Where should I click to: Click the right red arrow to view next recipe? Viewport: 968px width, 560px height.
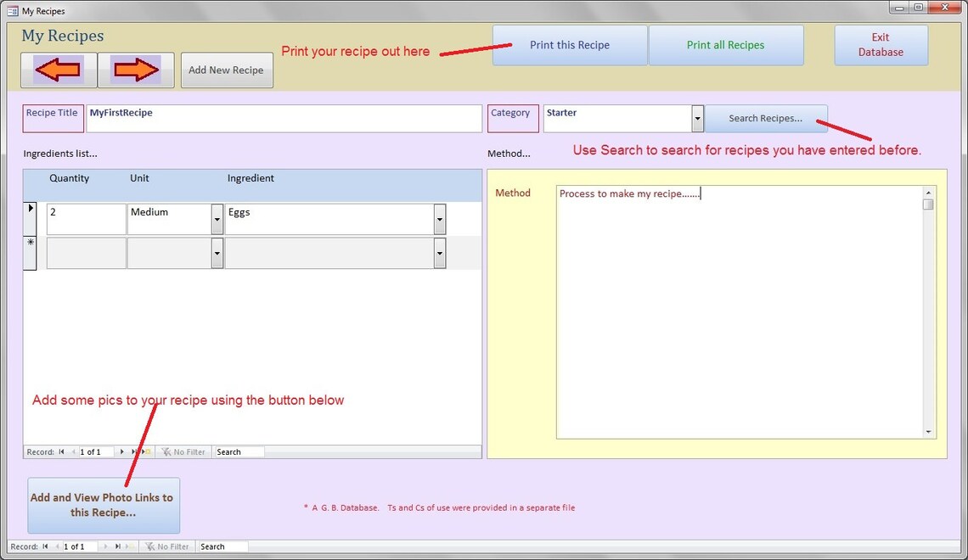pyautogui.click(x=135, y=70)
